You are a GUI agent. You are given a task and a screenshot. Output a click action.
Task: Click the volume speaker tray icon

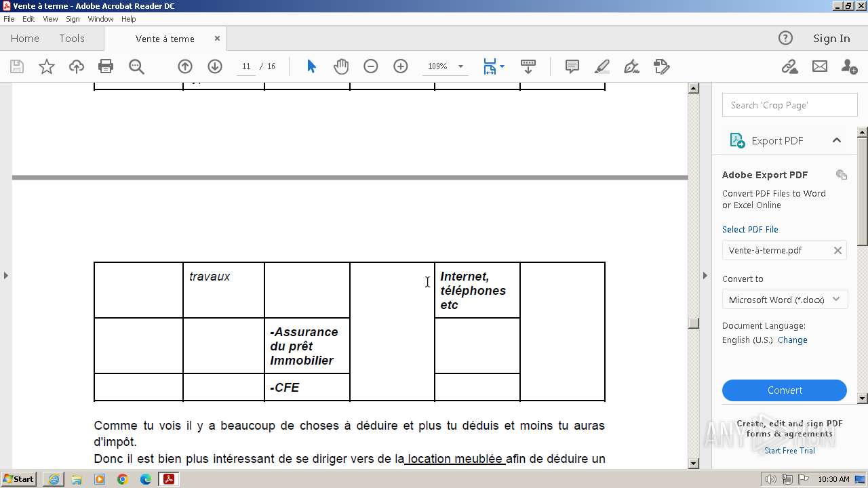coord(771,479)
